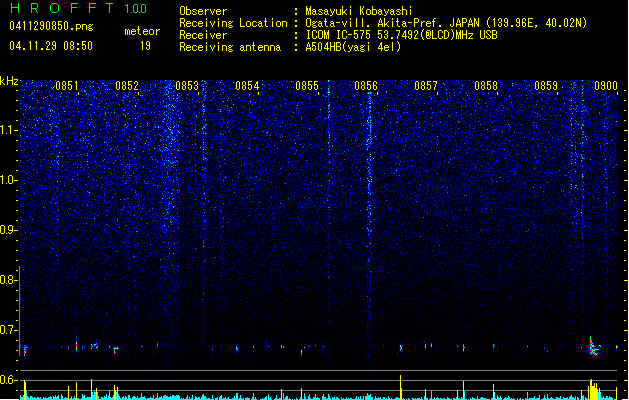
Task: Click the 1.0 frequency axis label
Action: coord(9,180)
